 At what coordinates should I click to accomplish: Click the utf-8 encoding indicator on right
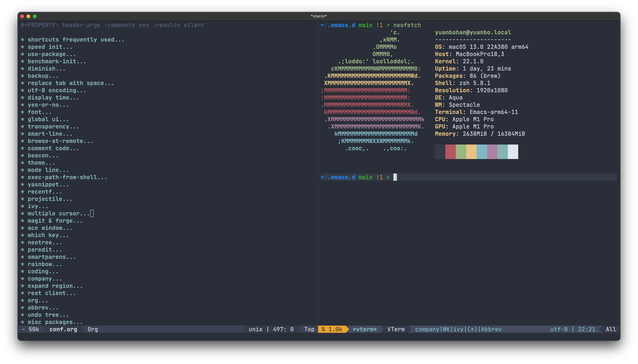pyautogui.click(x=559, y=329)
